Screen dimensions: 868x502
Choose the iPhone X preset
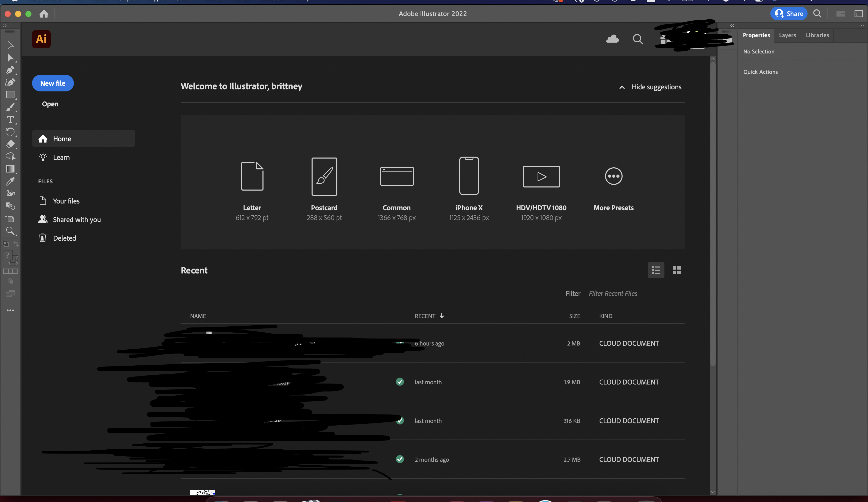[469, 189]
